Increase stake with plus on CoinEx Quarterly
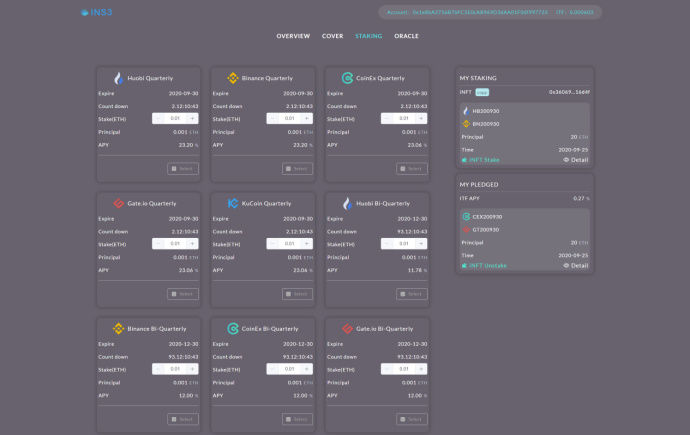This screenshot has width=690, height=435. 421,118
